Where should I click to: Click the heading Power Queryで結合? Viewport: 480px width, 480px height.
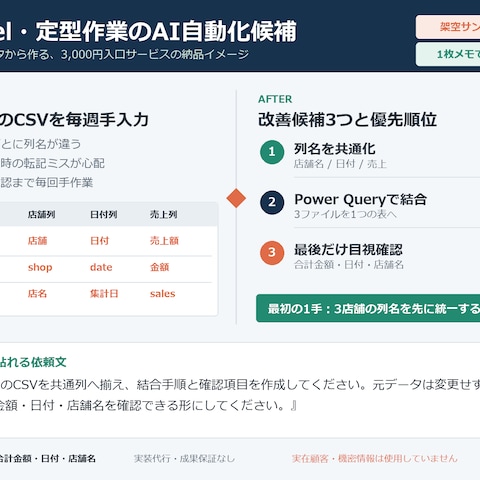click(360, 199)
